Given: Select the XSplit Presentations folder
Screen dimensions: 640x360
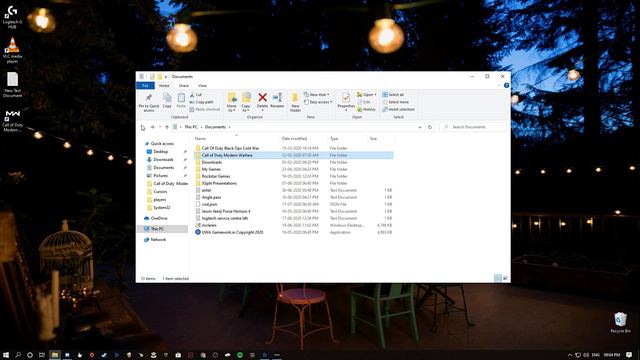Looking at the screenshot, I should [293, 183].
